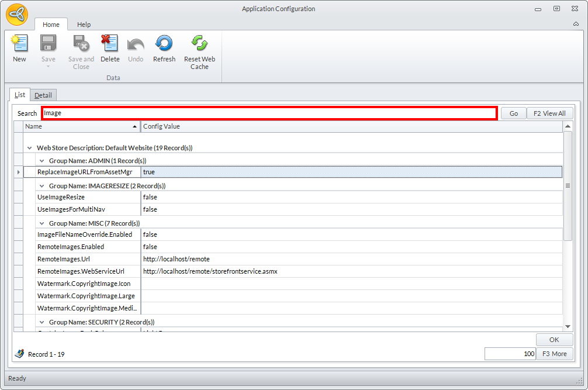Switch to the Detail tab
Screen dimensions: 588x390
[x=43, y=95]
